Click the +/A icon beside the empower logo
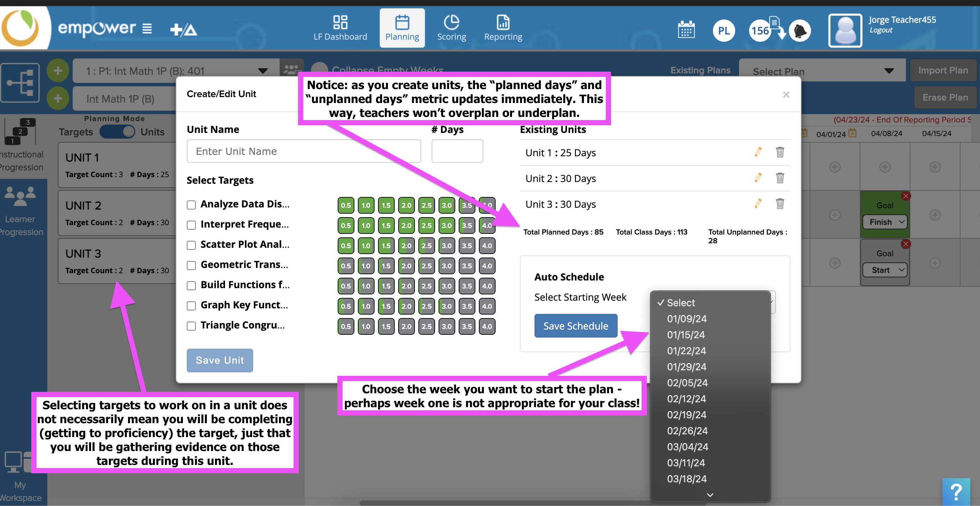This screenshot has width=980, height=506. tap(183, 29)
